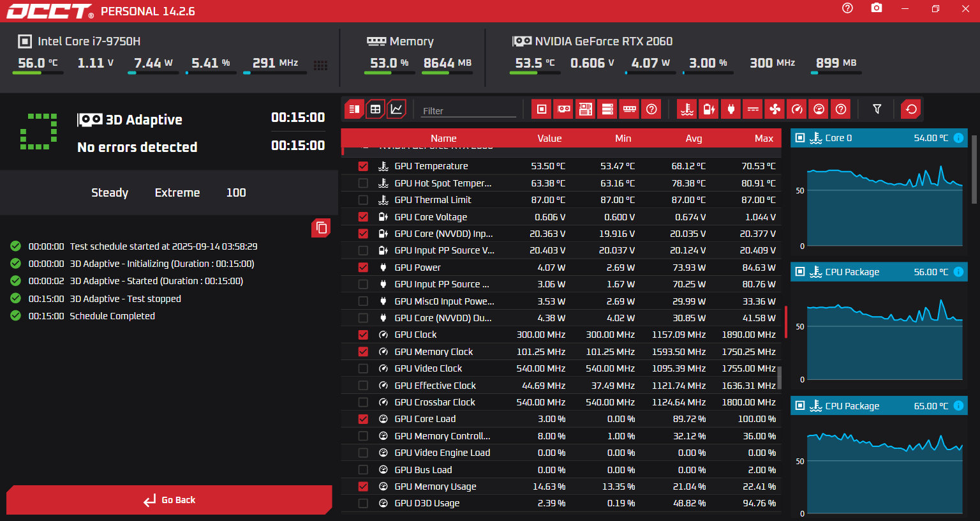Uncheck the GPU Core Load checkbox
Screen dimensions: 980x521
(x=363, y=419)
